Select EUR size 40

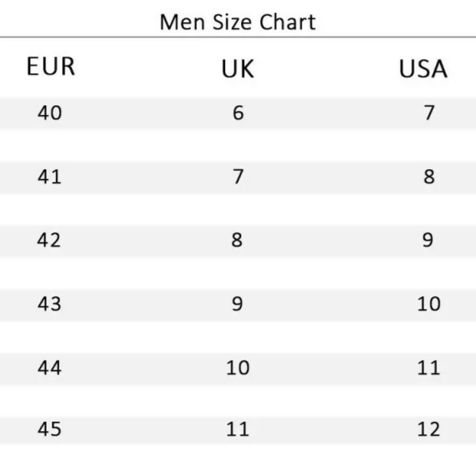click(x=50, y=113)
